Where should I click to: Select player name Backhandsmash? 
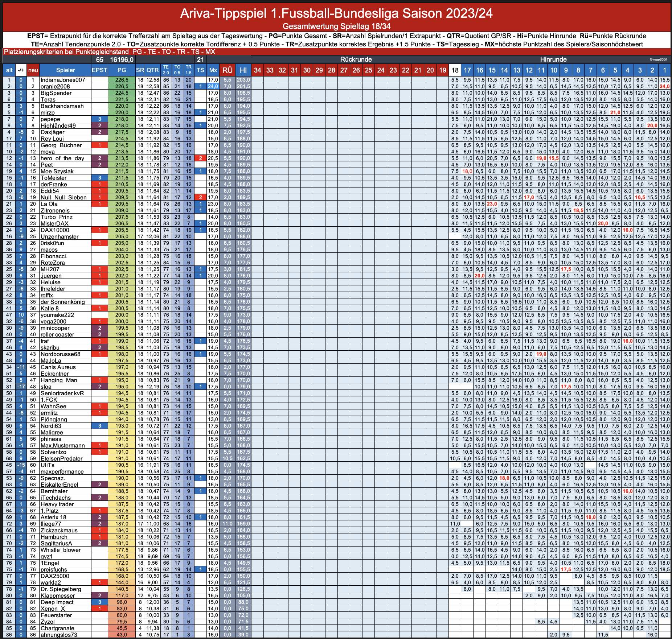[62, 106]
